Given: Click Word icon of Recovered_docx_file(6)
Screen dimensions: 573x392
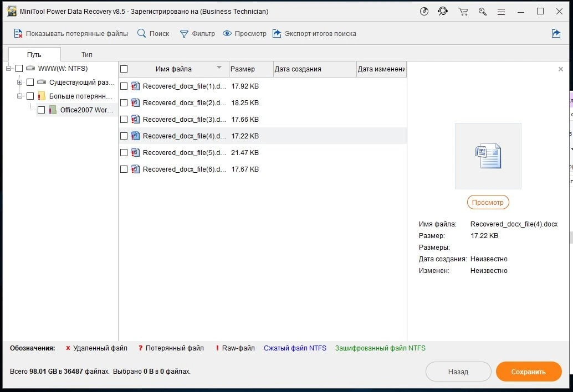Looking at the screenshot, I should click(x=135, y=169).
